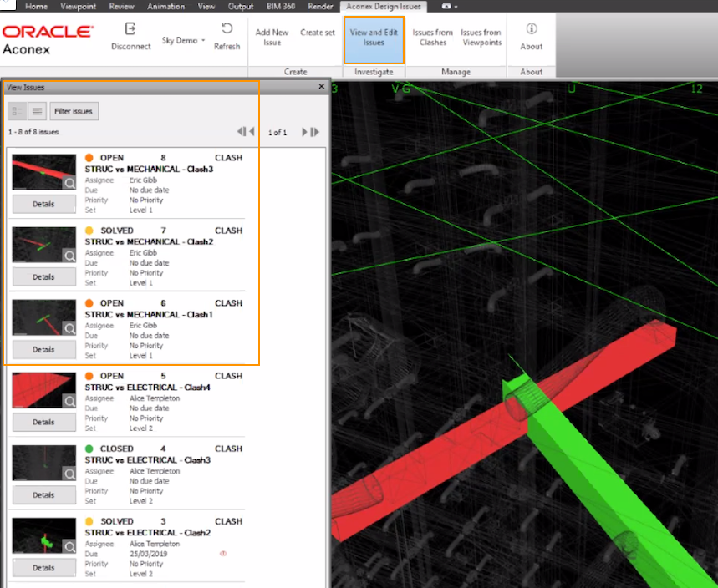Image resolution: width=718 pixels, height=588 pixels.
Task: Close the View Issues panel
Action: pos(322,87)
